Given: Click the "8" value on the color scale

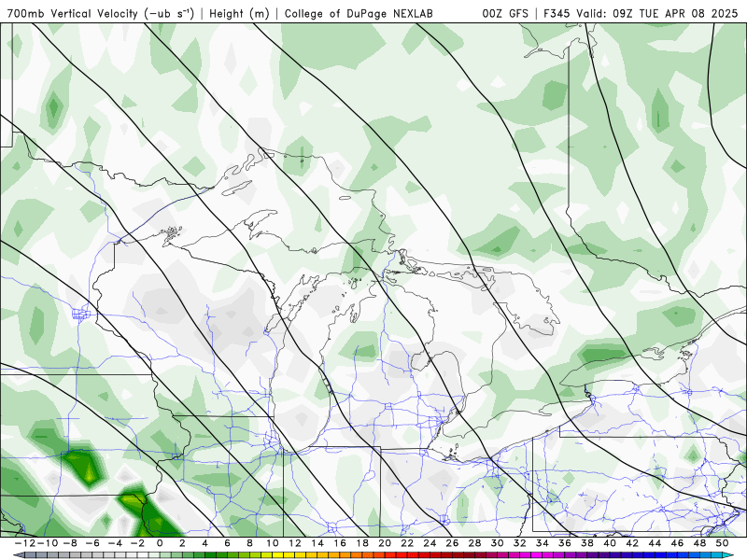Looking at the screenshot, I should coord(249,543).
